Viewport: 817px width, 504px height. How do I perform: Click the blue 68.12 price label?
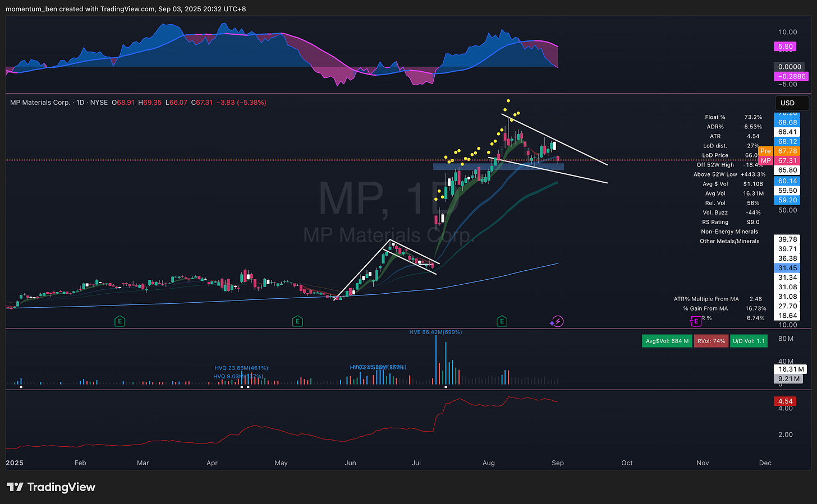[788, 142]
